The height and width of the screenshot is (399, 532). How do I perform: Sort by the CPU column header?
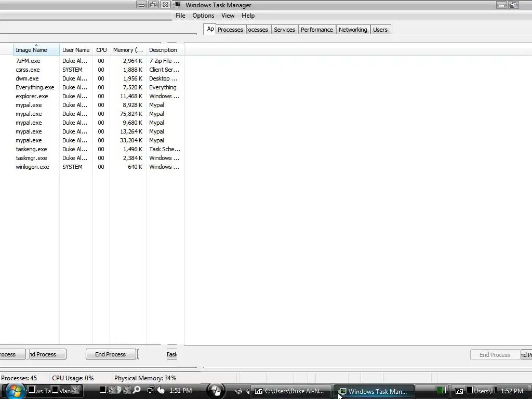101,50
